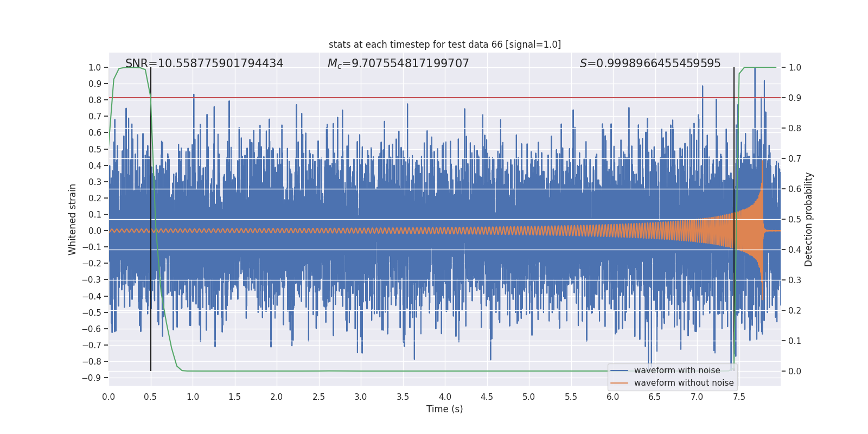Click the orange line swatch in legend
Image resolution: width=868 pixels, height=434 pixels.
click(x=619, y=383)
